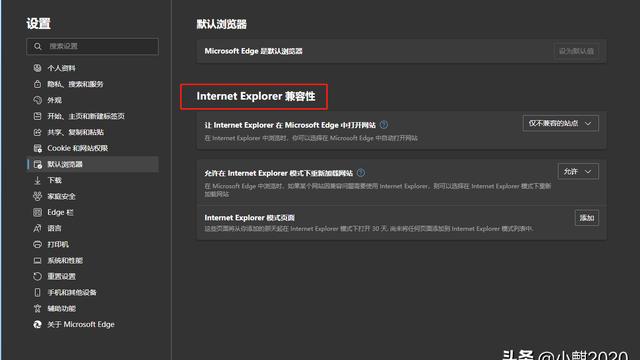Click the 共享、复制和粘贴 share icon

click(37, 132)
